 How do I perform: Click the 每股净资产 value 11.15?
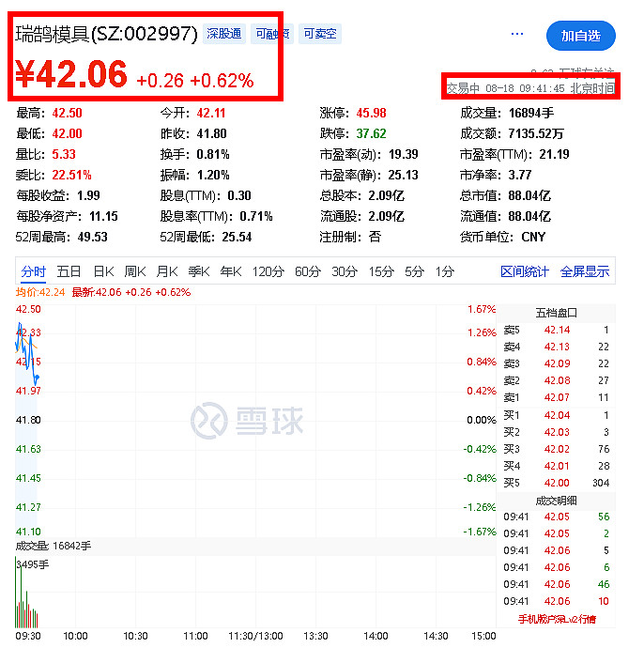(103, 216)
